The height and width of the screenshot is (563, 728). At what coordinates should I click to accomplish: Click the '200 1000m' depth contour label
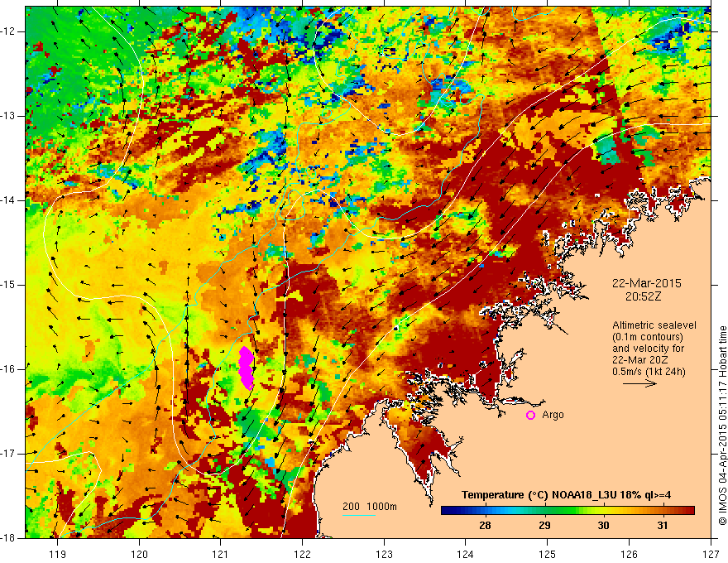click(x=370, y=507)
